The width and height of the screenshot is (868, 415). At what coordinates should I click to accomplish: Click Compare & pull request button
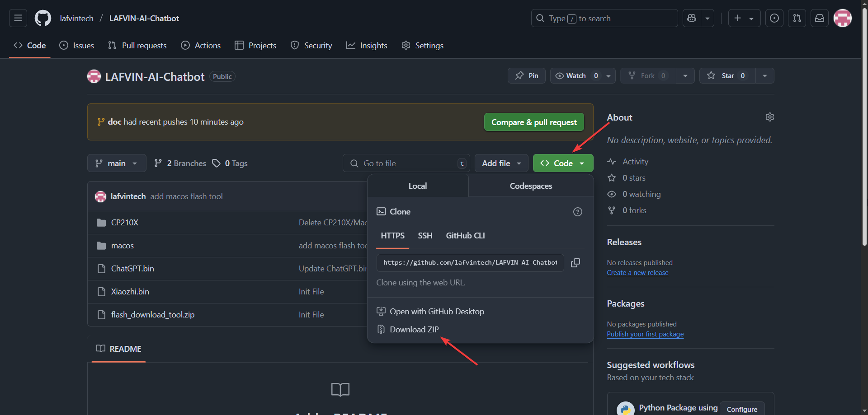tap(534, 122)
